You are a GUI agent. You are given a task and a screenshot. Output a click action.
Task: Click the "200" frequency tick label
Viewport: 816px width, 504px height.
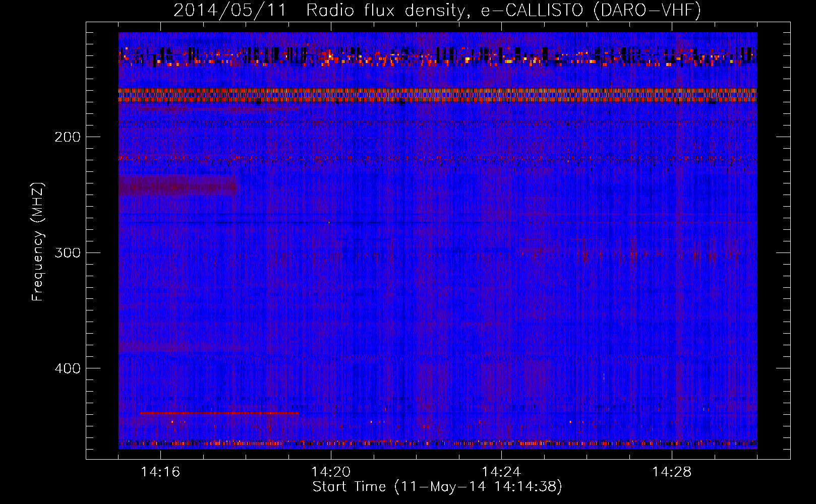68,137
